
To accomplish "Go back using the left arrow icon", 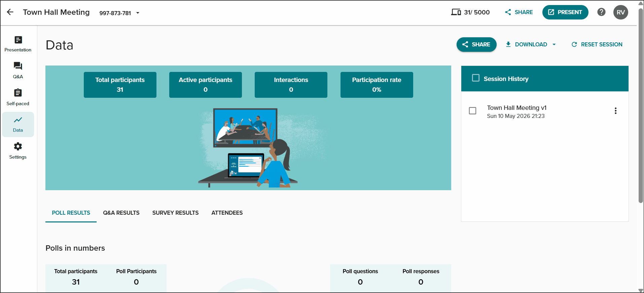I will [x=10, y=12].
